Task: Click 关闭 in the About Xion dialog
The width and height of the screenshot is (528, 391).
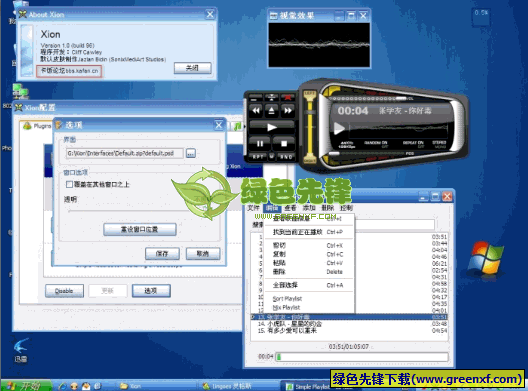Action: pyautogui.click(x=193, y=68)
